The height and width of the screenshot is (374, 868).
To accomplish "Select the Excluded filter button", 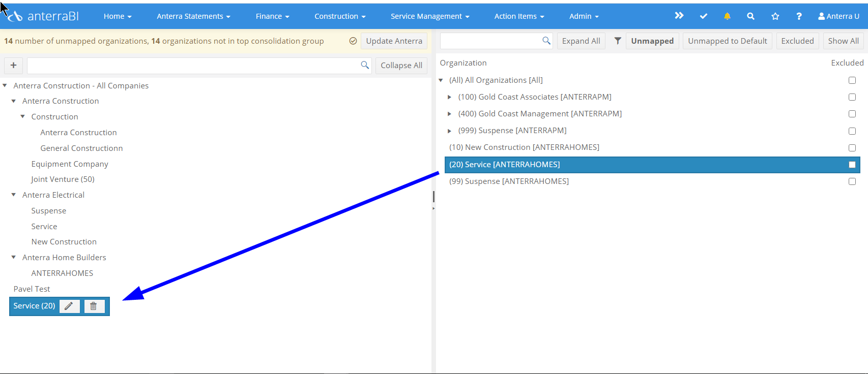I will click(x=797, y=41).
